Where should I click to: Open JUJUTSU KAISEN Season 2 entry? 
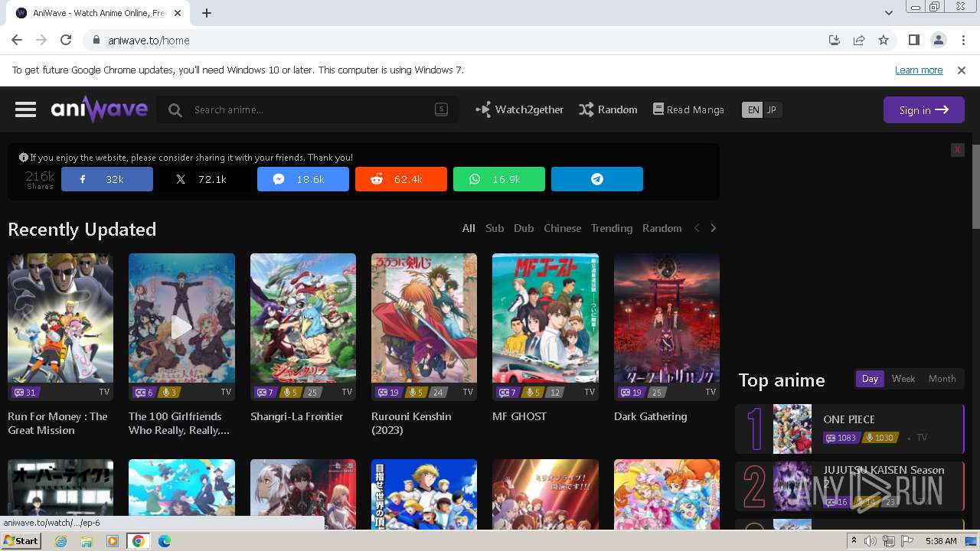pyautogui.click(x=849, y=486)
